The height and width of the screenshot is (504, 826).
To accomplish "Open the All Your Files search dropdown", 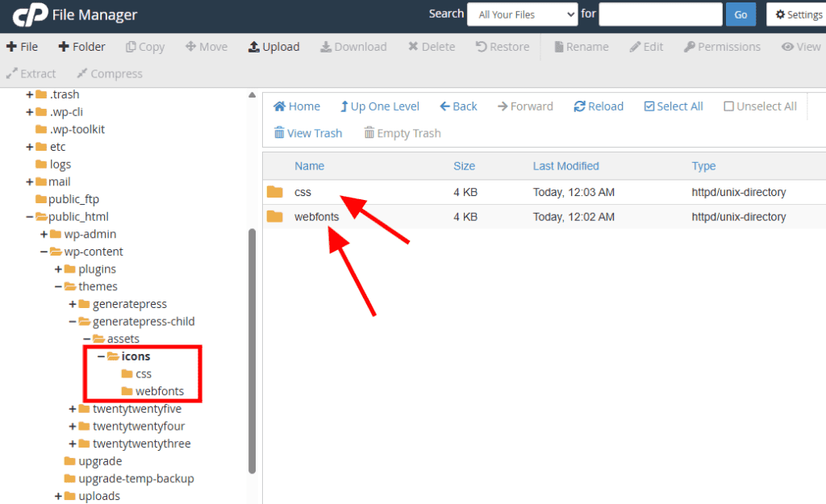I will (522, 15).
